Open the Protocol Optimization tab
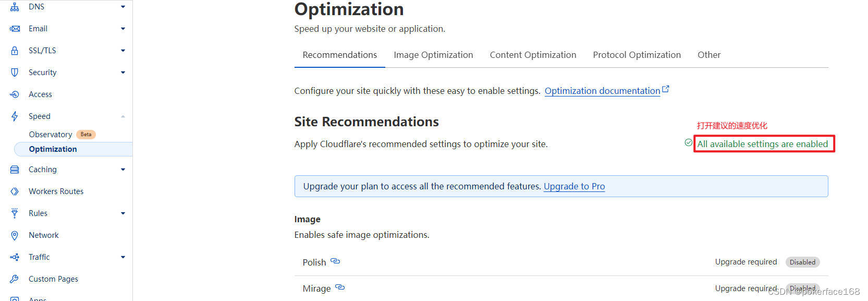The image size is (868, 301). coord(637,55)
